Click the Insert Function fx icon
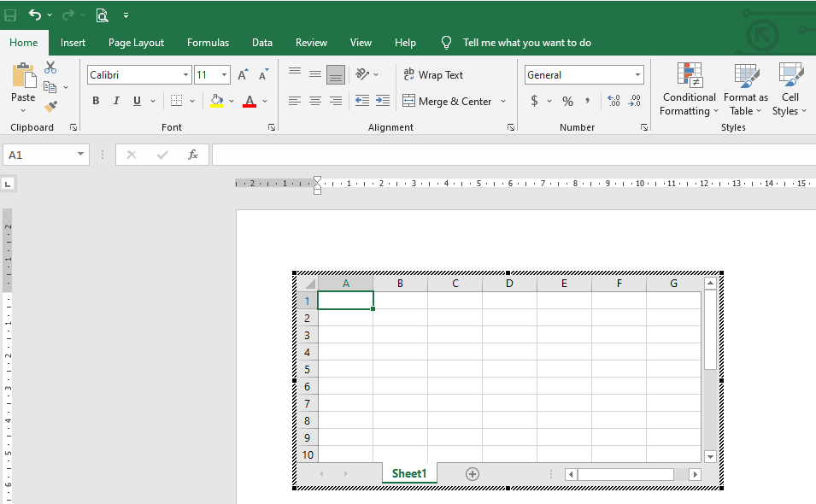 (193, 155)
